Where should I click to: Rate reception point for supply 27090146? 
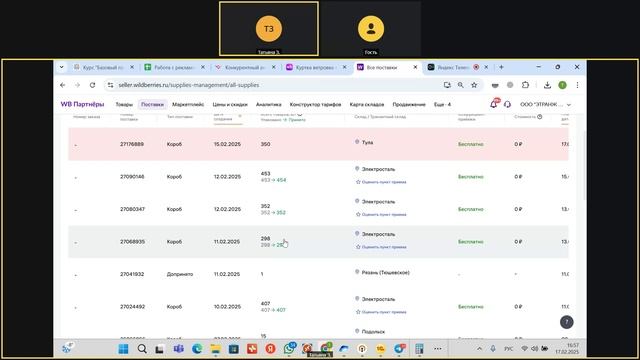[381, 182]
